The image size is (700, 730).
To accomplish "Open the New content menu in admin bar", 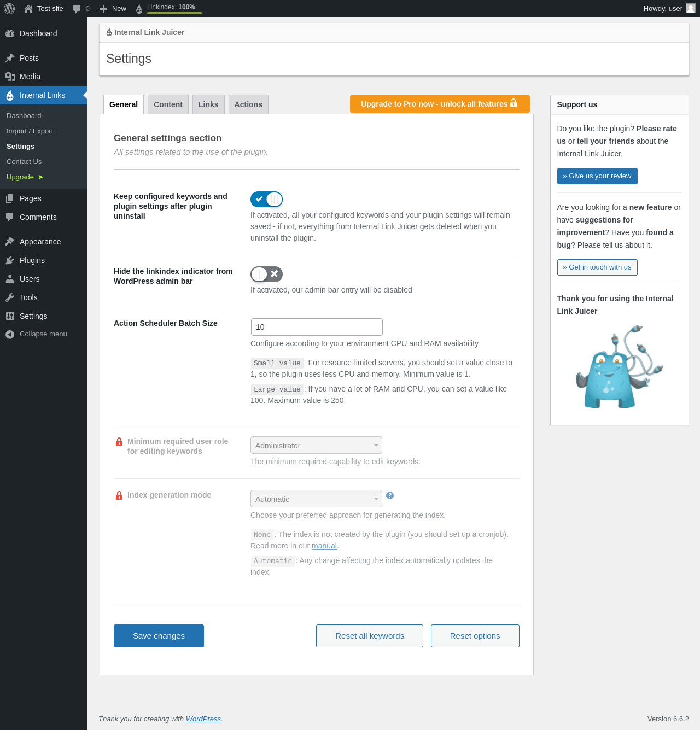I will pos(113,9).
